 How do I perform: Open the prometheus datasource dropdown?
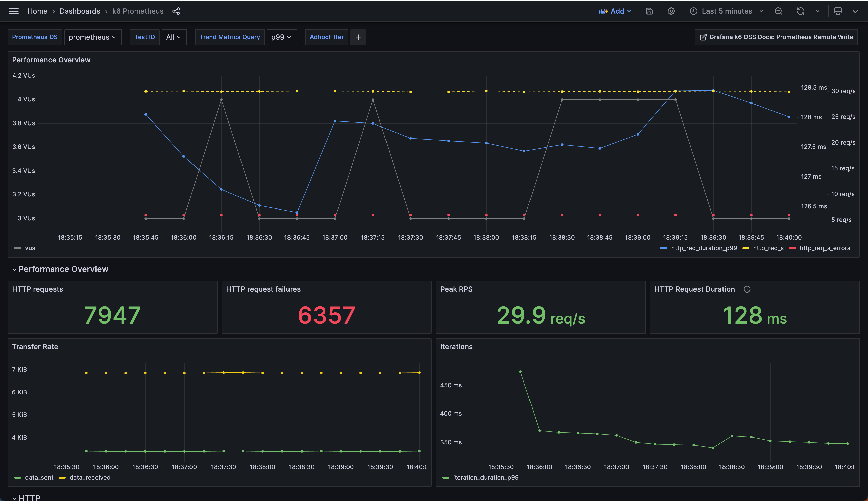pyautogui.click(x=93, y=37)
